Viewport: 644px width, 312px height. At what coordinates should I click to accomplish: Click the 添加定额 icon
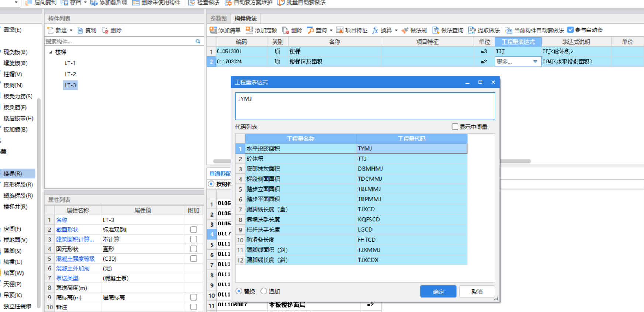tap(249, 30)
